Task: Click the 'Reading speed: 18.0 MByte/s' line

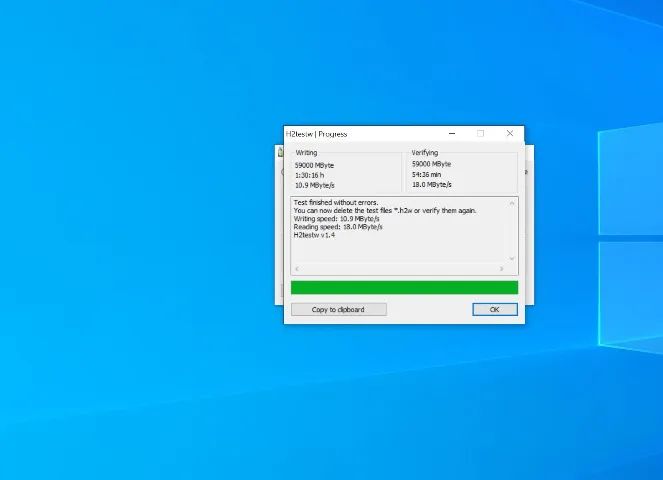Action: pyautogui.click(x=338, y=227)
